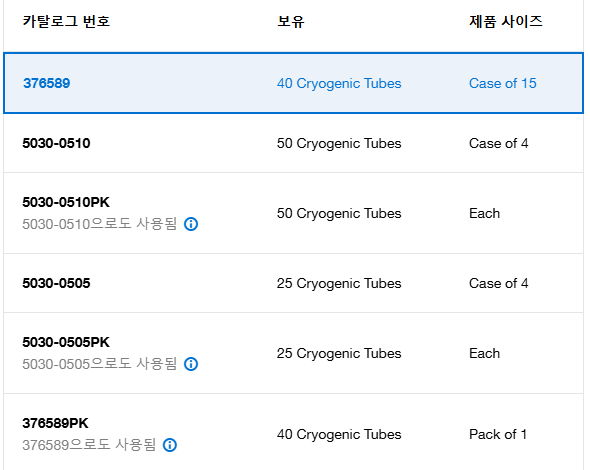590x470 pixels.
Task: Select catalog number 5030-0505 row
Action: [x=293, y=283]
